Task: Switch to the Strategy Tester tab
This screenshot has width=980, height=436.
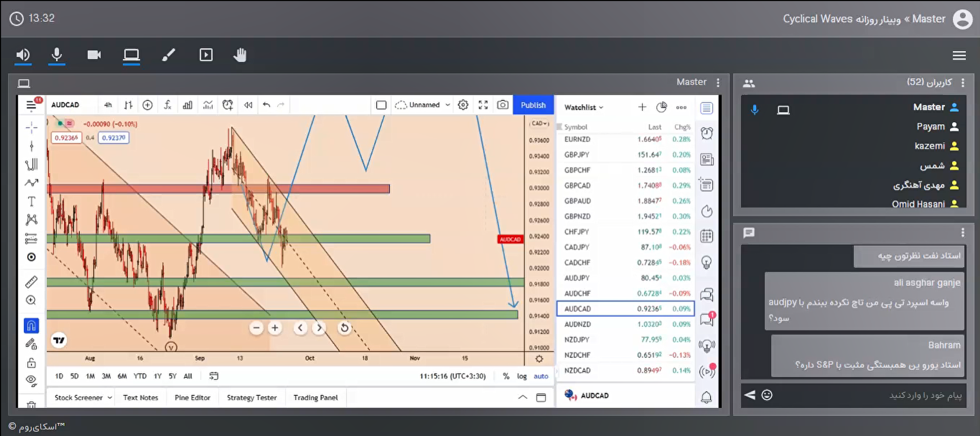Action: click(251, 398)
